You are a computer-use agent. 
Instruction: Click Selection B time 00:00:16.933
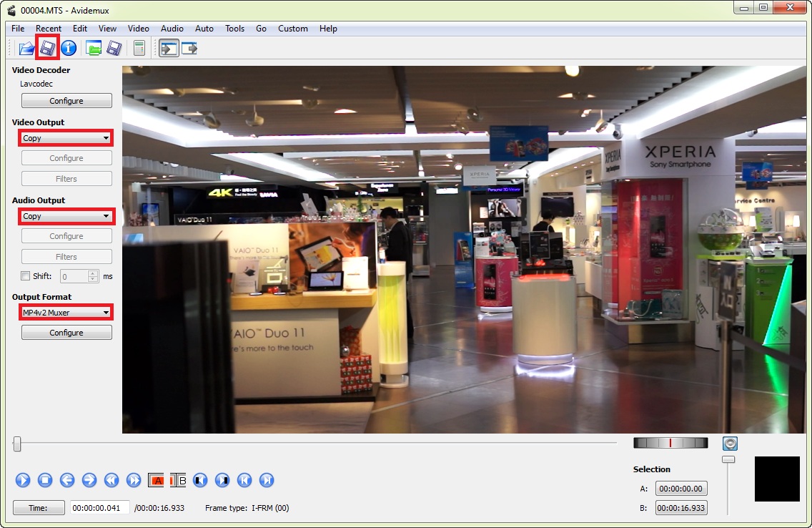(681, 508)
